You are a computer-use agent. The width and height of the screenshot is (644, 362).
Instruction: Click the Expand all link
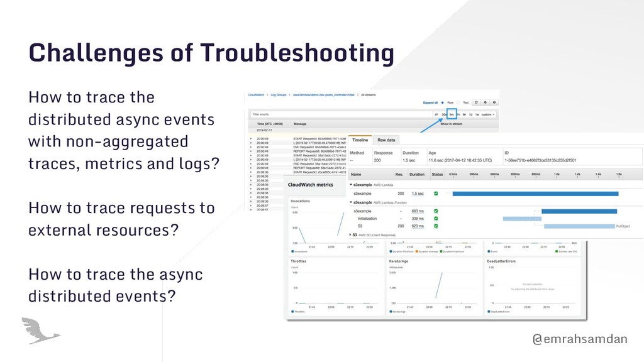(430, 102)
